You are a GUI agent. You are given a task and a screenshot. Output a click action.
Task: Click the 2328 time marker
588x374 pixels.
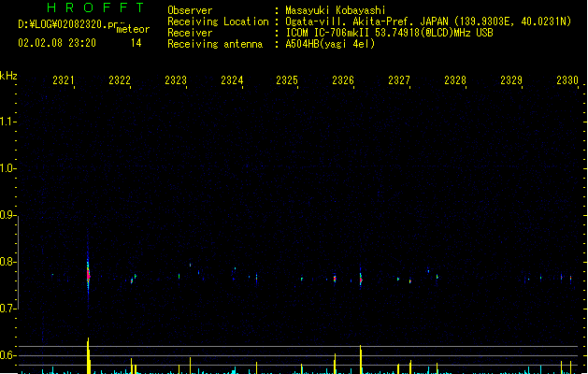pos(455,80)
